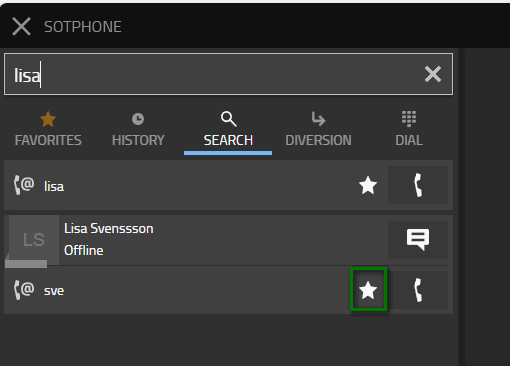Open chat with Lisa Svenssson
Screen dimensions: 510x366
418,240
